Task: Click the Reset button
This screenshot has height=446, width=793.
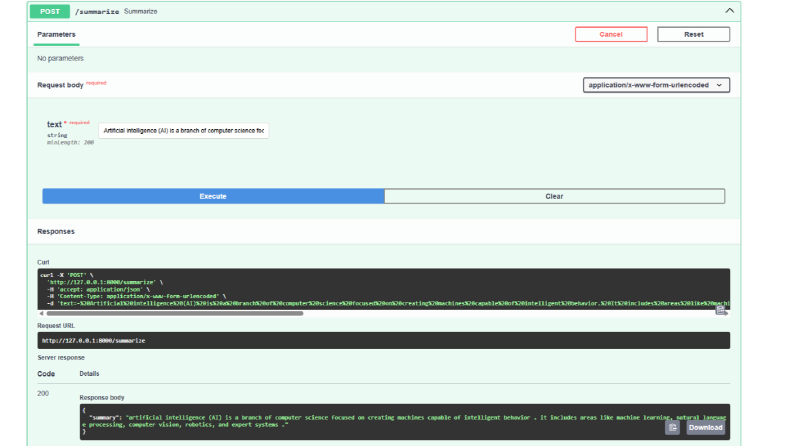Action: (693, 34)
